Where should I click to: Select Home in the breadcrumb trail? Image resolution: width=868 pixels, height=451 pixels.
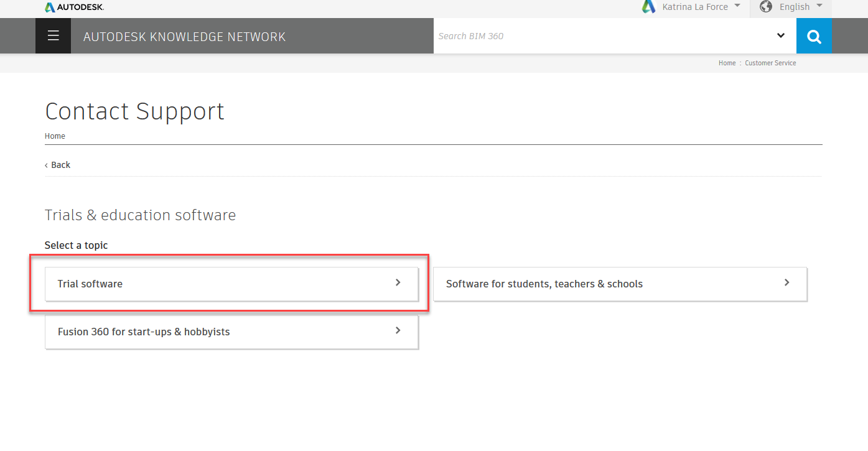727,63
